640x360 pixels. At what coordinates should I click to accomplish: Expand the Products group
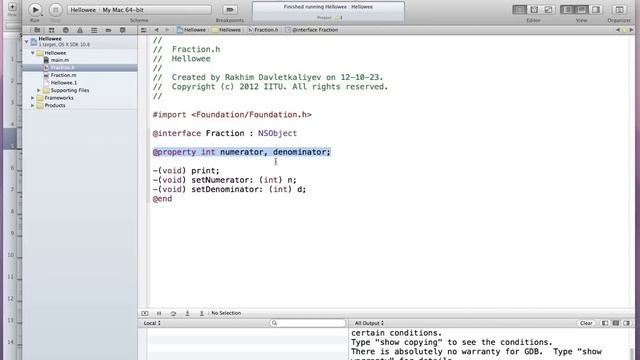pyautogui.click(x=33, y=106)
